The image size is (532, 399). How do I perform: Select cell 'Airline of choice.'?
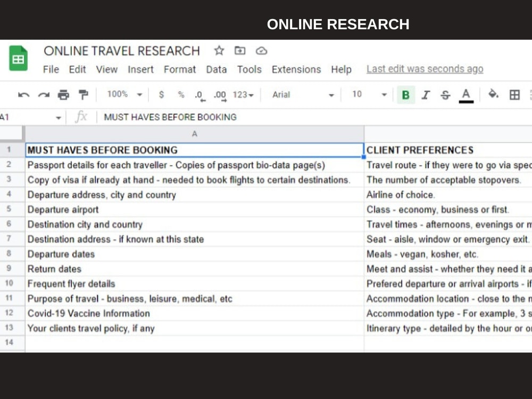click(x=448, y=195)
